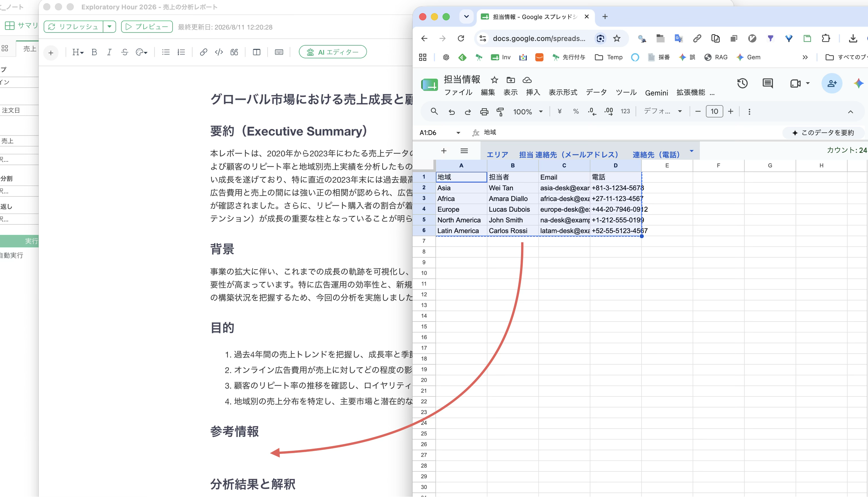Image resolution: width=868 pixels, height=497 pixels.
Task: Insert a bulleted list in note editor
Action: click(166, 52)
